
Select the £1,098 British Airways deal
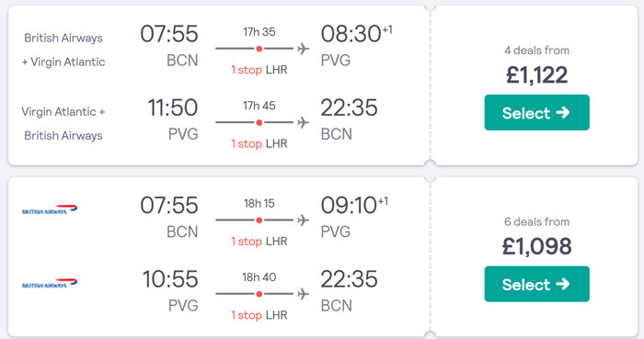536,284
